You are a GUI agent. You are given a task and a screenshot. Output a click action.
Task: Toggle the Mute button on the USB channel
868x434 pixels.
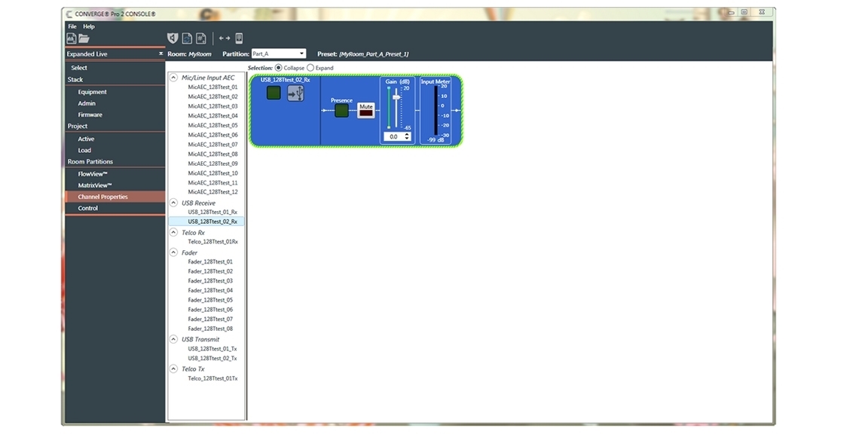365,112
